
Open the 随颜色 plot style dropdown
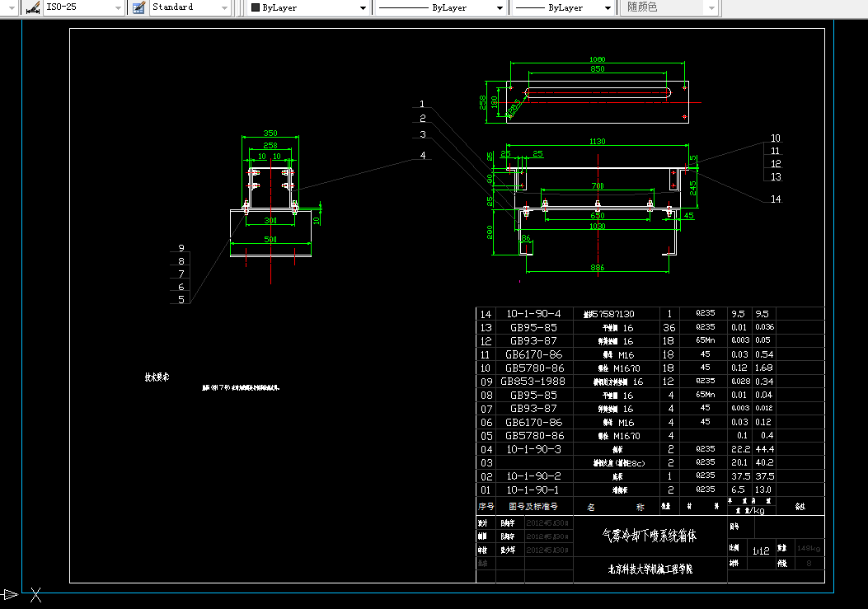tap(711, 7)
